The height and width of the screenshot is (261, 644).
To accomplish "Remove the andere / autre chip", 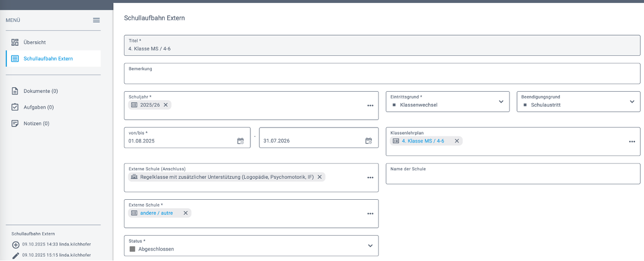I will coord(186,213).
